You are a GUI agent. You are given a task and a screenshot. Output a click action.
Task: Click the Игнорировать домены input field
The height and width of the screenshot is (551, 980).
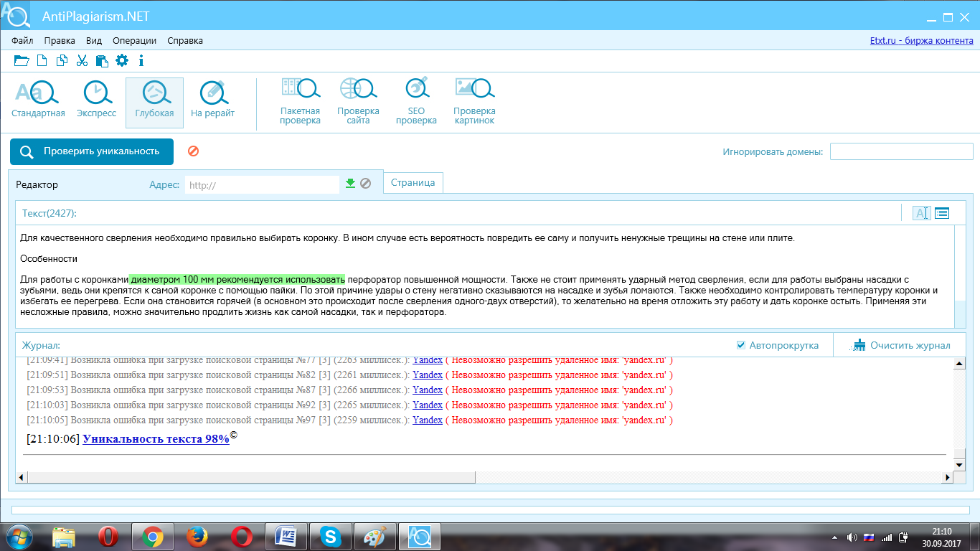(x=901, y=151)
